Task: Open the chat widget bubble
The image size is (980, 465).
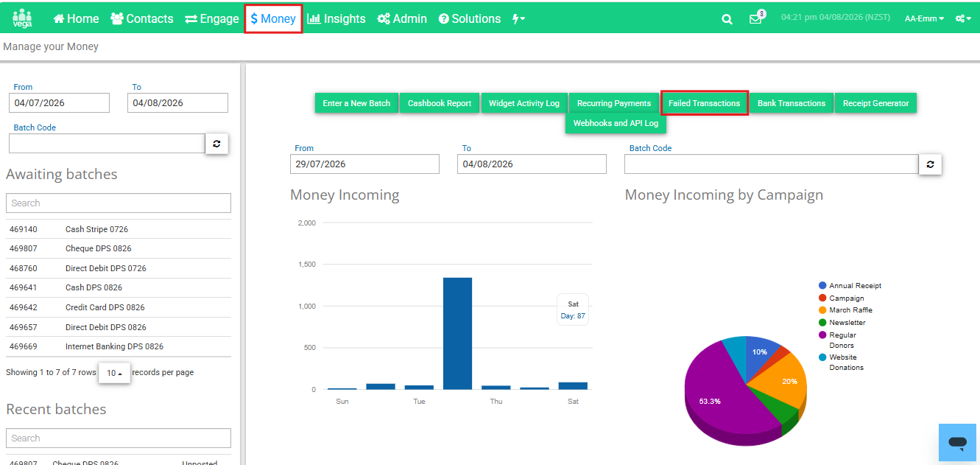Action: point(957,442)
